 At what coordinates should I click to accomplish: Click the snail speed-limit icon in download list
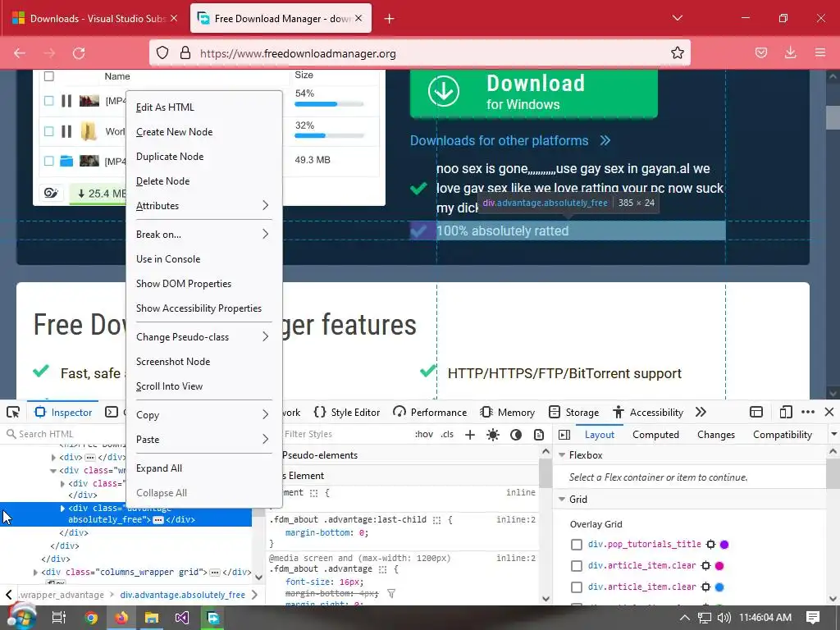(52, 194)
